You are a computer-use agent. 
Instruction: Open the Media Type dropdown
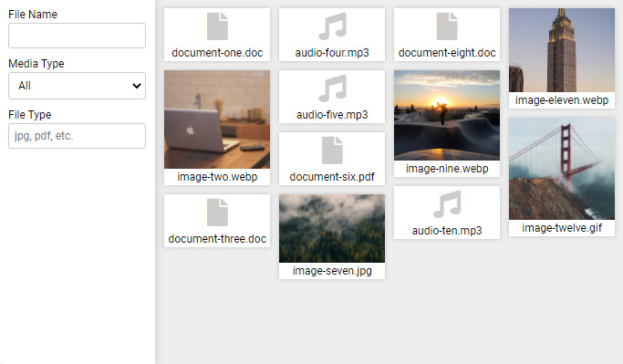[78, 86]
